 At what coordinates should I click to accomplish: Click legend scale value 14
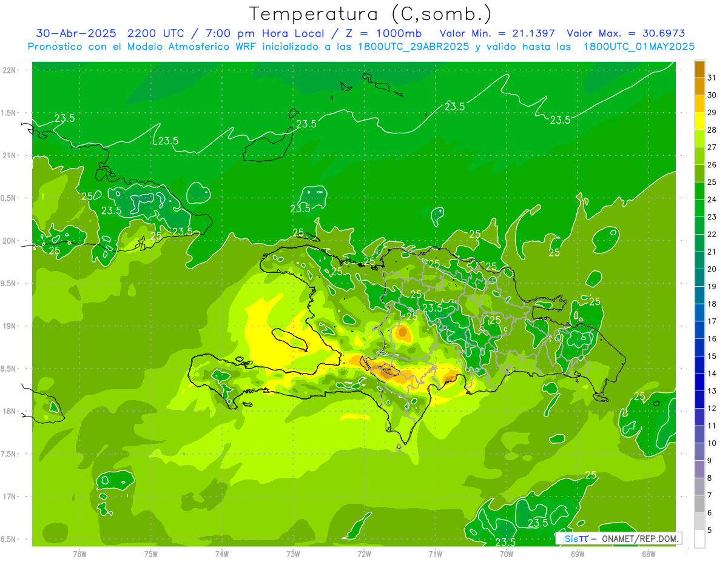coord(712,373)
